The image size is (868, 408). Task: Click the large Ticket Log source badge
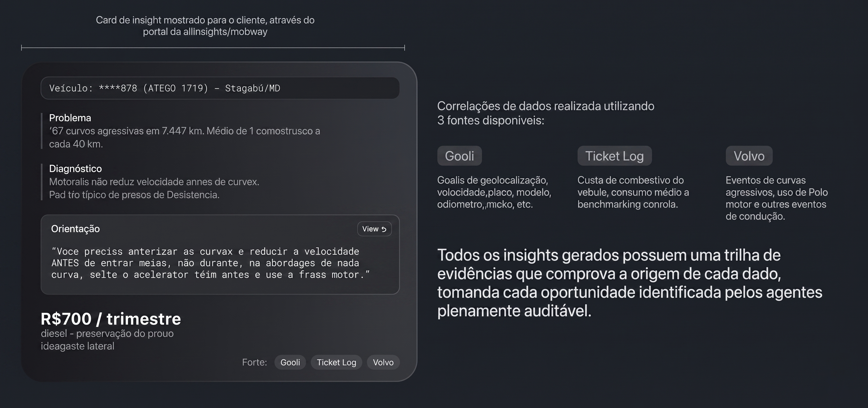pyautogui.click(x=614, y=156)
